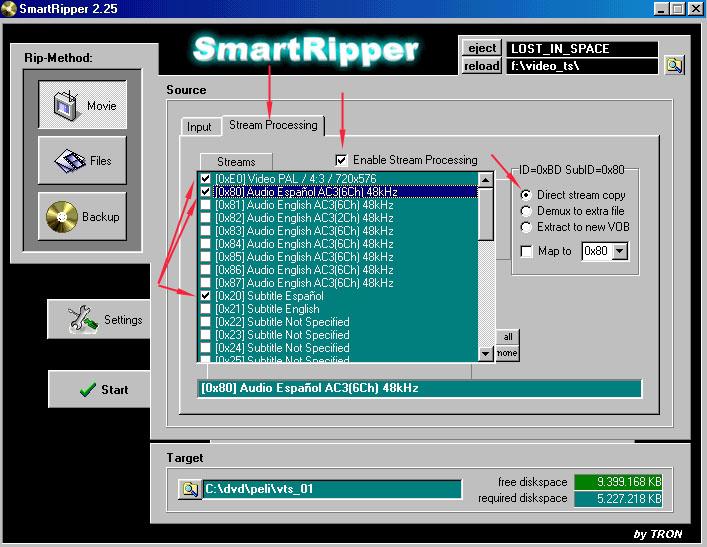Click the streams list scroll up arrow

pos(486,180)
